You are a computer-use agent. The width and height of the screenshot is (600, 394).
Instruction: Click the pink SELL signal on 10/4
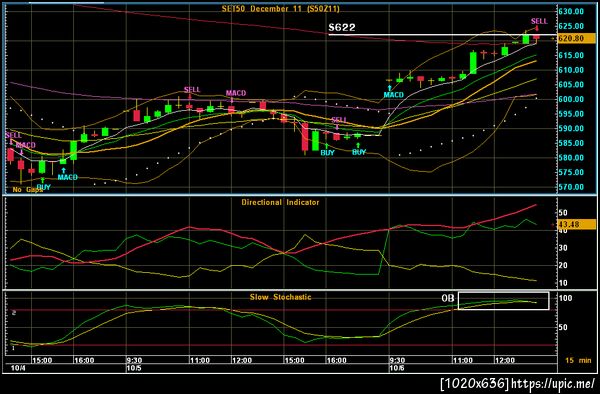[13, 135]
